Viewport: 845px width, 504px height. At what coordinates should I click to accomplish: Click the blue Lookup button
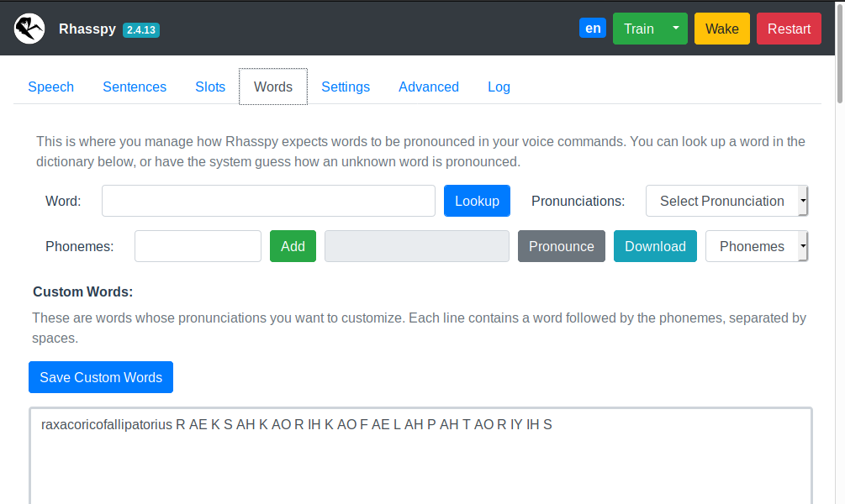pos(477,201)
